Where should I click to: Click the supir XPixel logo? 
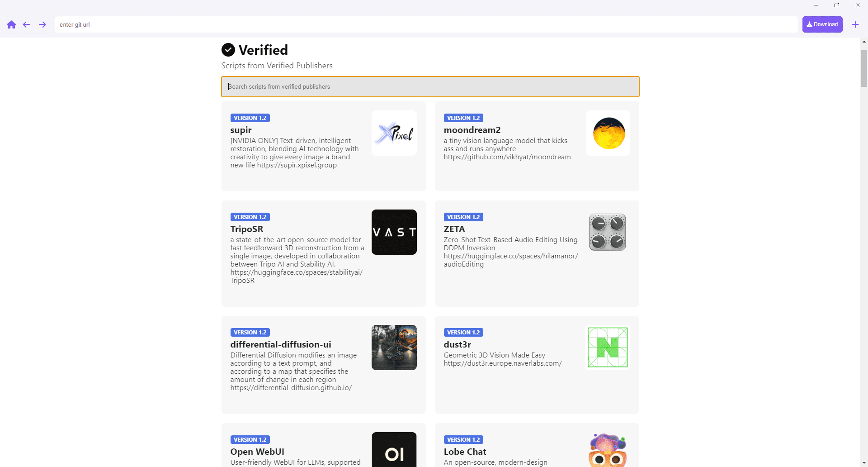(x=394, y=133)
